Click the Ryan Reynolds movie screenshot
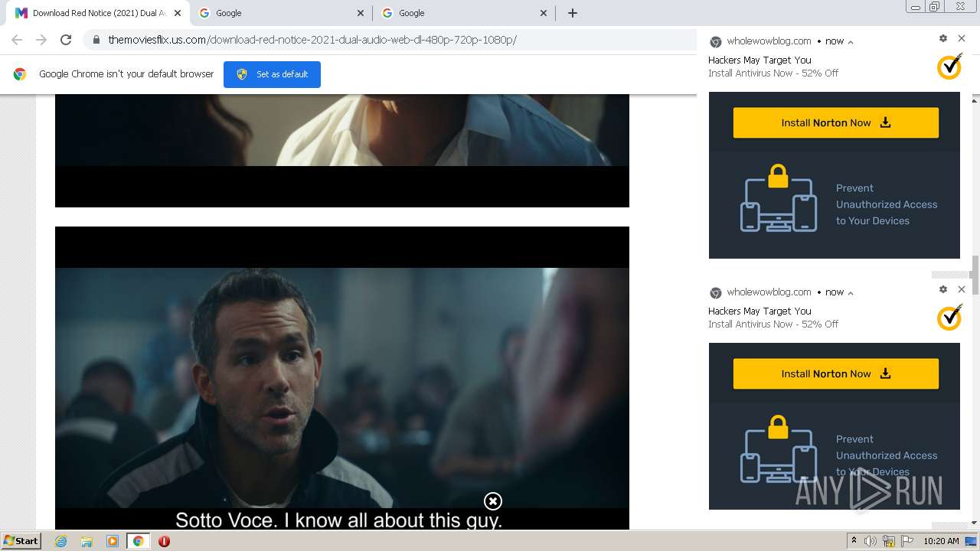This screenshot has width=980, height=551. (342, 378)
